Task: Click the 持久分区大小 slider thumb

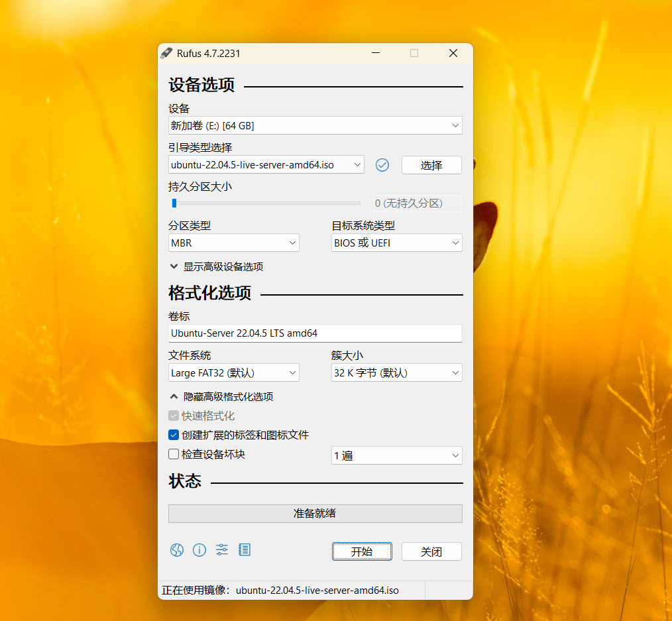Action: pyautogui.click(x=174, y=203)
